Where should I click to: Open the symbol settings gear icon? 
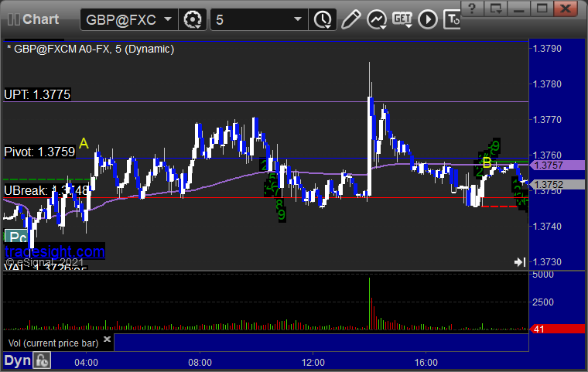tap(193, 19)
